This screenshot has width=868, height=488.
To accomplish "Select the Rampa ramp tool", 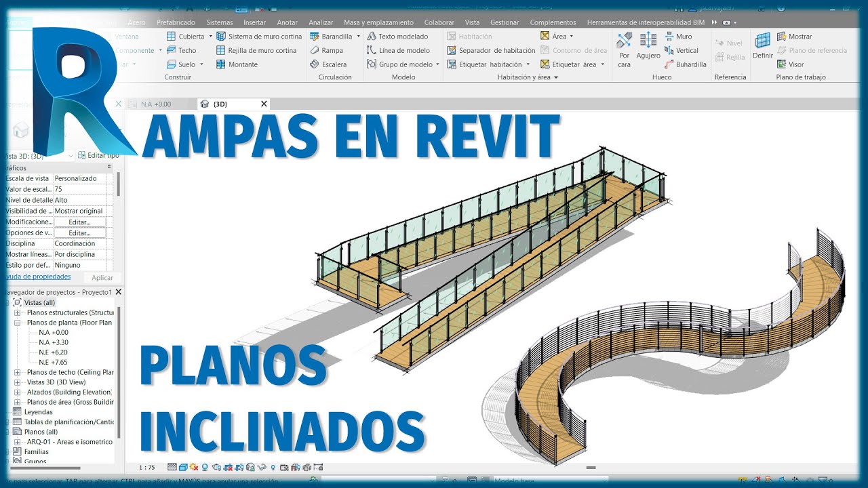I will (x=326, y=50).
